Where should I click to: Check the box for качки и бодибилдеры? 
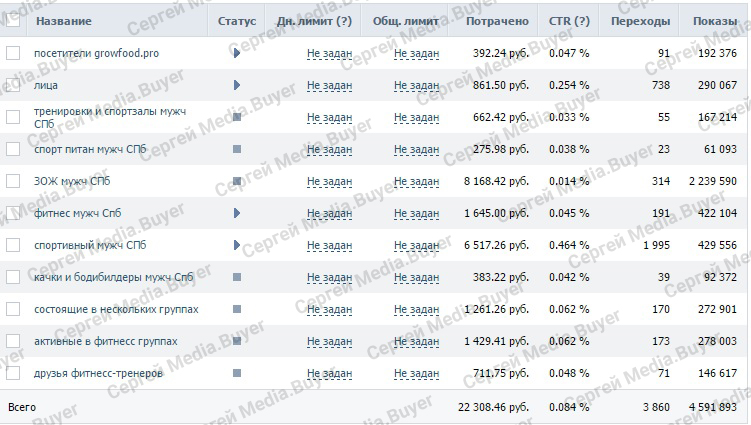13,277
